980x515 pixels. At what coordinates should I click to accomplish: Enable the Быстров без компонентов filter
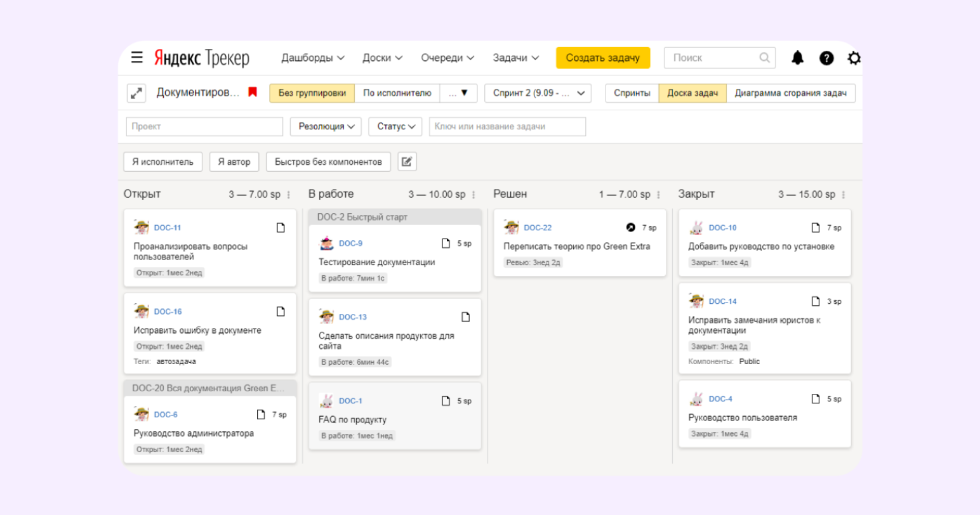click(328, 162)
